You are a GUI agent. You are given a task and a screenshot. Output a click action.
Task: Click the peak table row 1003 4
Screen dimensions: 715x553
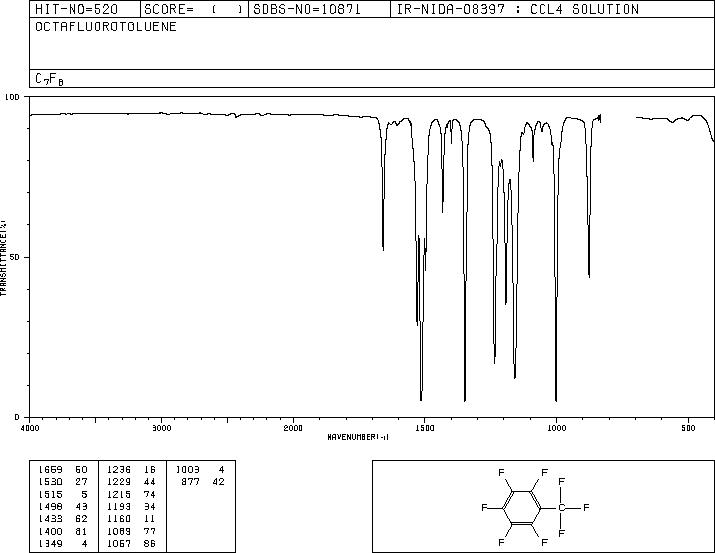200,470
